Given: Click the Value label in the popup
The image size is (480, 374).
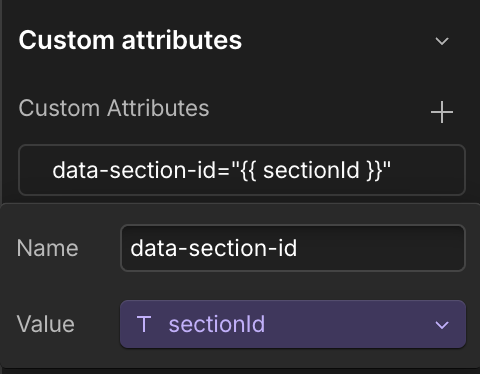Looking at the screenshot, I should [x=46, y=324].
